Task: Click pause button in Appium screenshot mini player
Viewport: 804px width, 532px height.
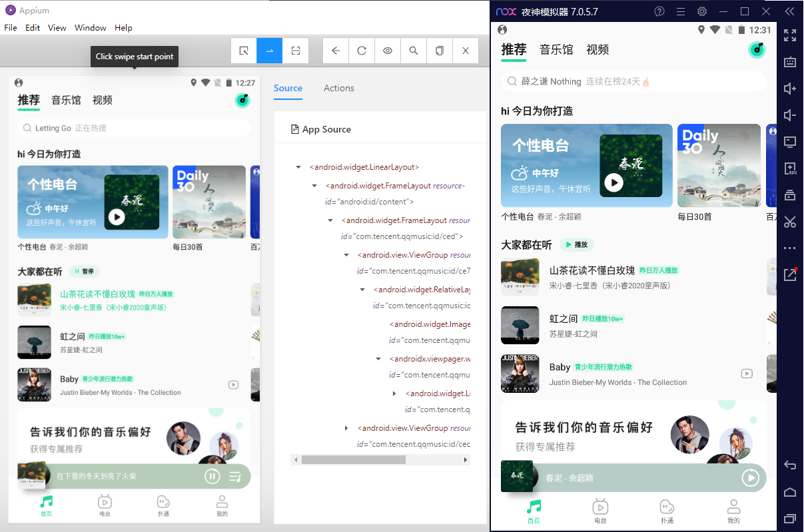Action: 212,476
